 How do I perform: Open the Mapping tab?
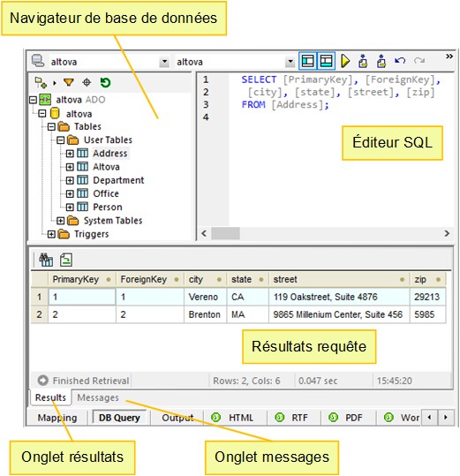pyautogui.click(x=57, y=418)
